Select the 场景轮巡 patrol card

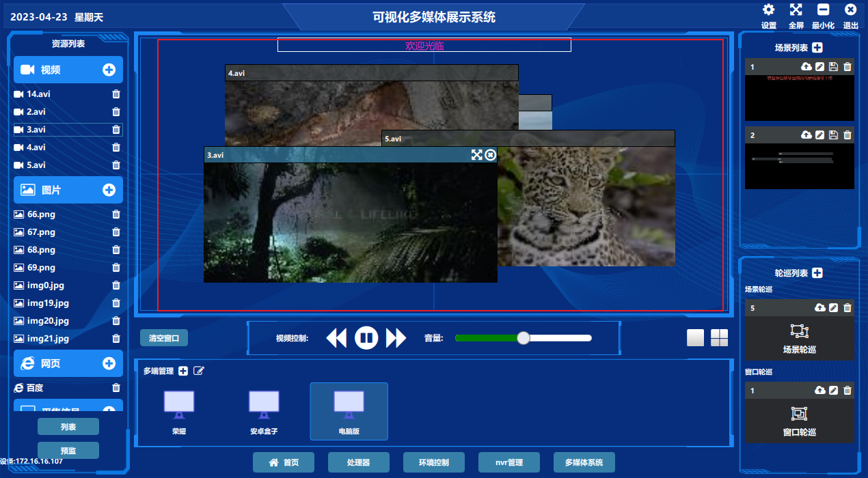click(799, 338)
